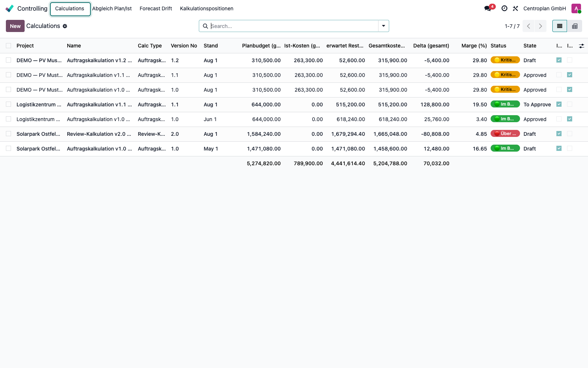Tick row checkbox for Logistikzentrum Auftragskalkulation v1.0
Screen dimensions: 588x368
tap(8, 119)
